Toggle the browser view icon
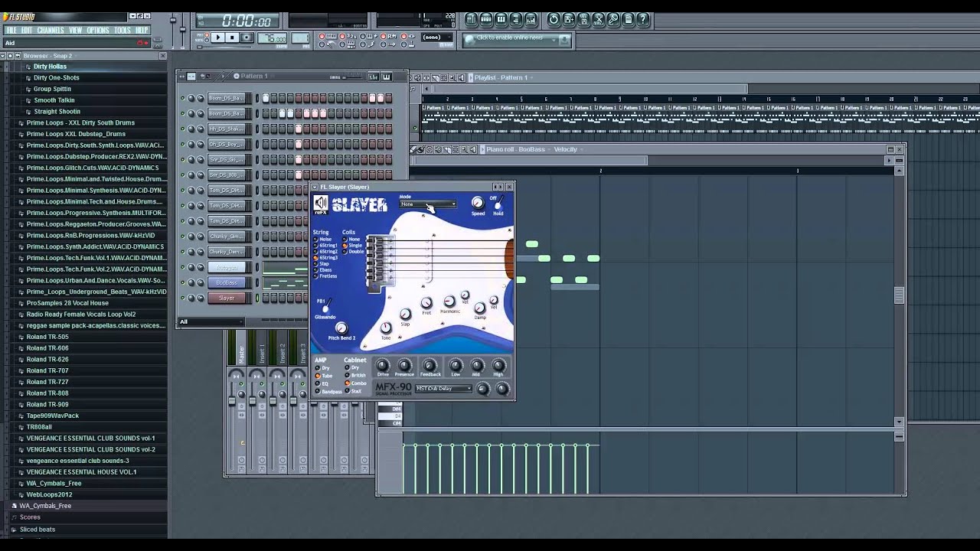The image size is (980, 551). point(516,19)
